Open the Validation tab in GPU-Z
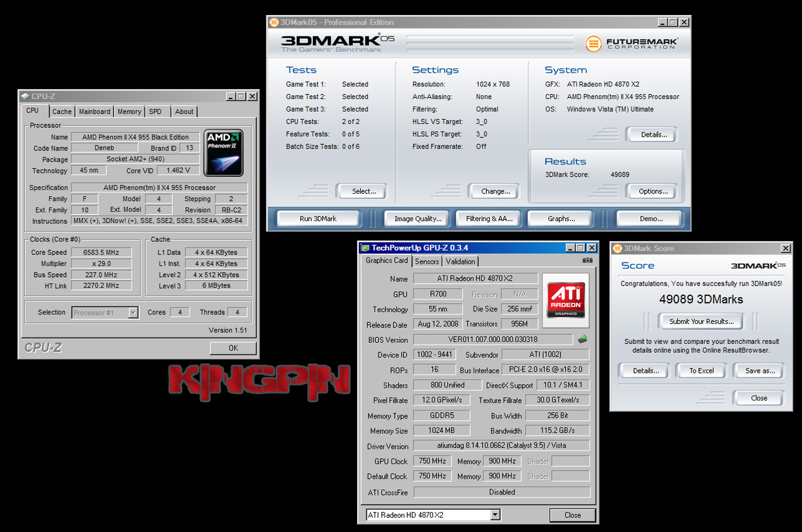This screenshot has width=802, height=532. pyautogui.click(x=461, y=261)
